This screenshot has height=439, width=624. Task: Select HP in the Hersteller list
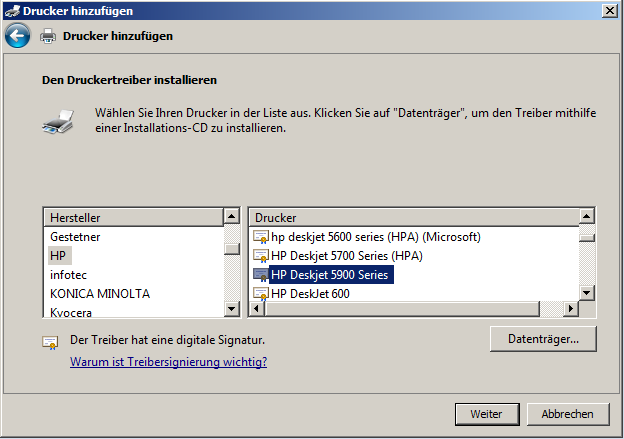(58, 256)
